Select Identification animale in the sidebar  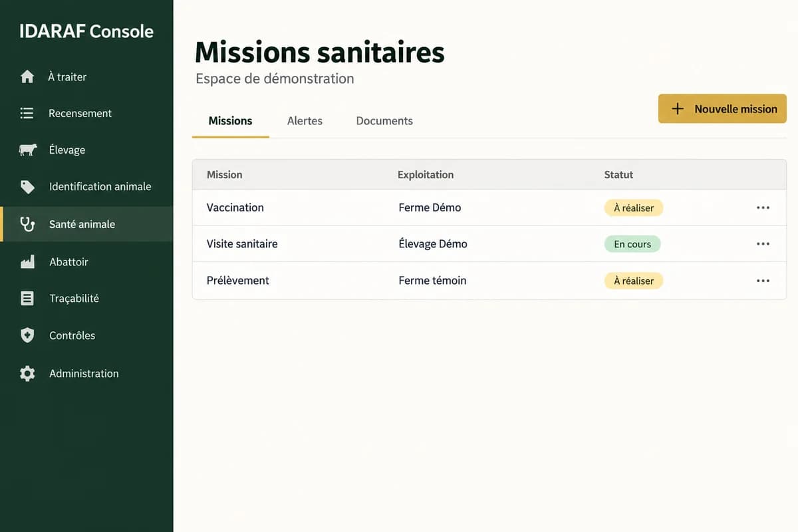86,187
